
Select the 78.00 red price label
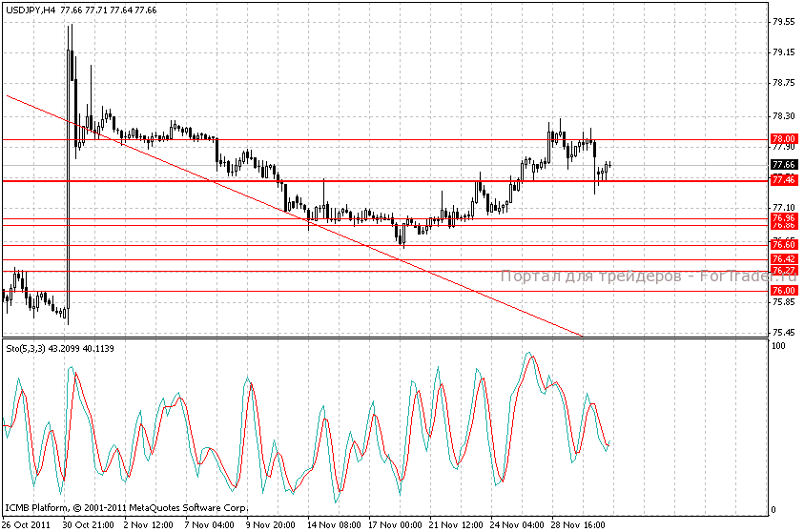pos(783,139)
